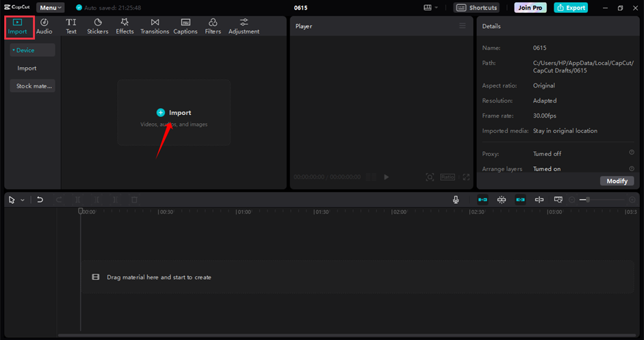Open the layout switcher icon

pos(428,8)
